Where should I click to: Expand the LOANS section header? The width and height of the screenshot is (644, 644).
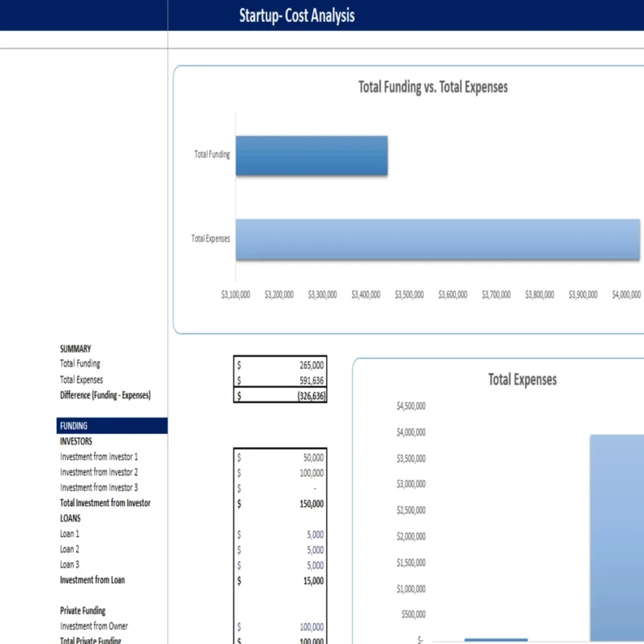coord(69,517)
